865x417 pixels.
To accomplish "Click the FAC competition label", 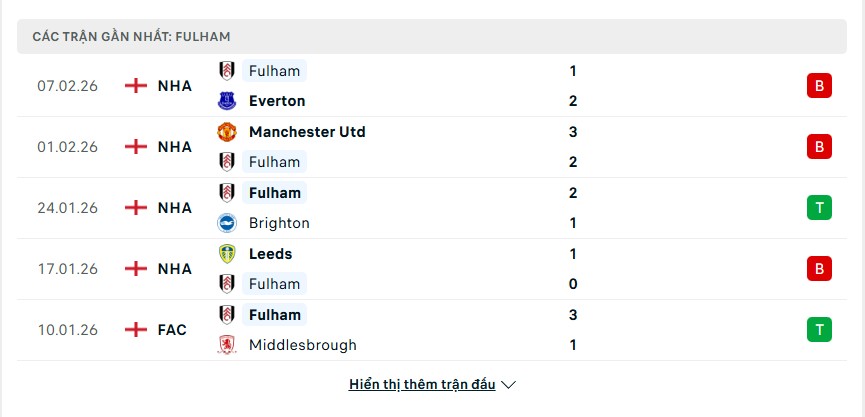I will click(172, 330).
